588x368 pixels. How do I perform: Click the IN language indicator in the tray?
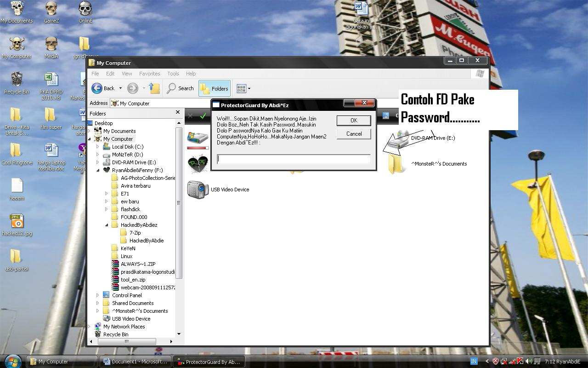474,362
